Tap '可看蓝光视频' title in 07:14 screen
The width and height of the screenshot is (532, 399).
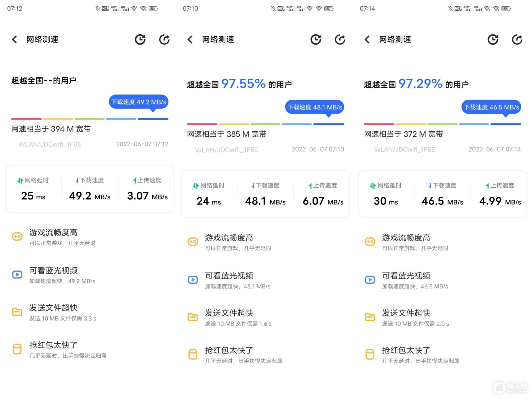(406, 276)
